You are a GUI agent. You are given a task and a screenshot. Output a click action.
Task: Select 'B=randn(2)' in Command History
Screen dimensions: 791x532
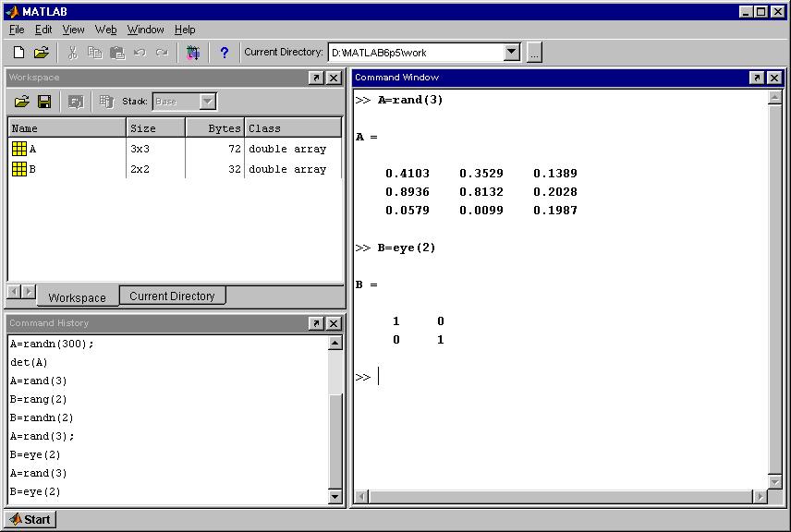pyautogui.click(x=42, y=418)
